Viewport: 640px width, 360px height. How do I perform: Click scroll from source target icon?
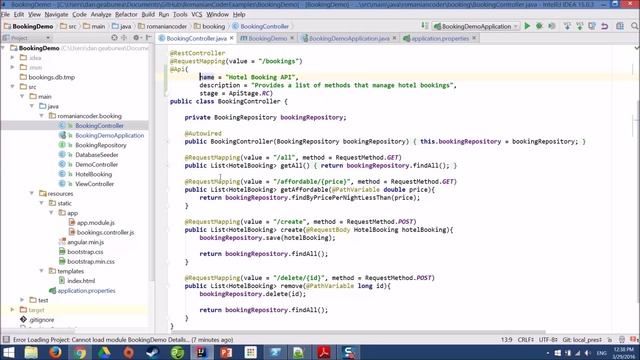tap(114, 38)
